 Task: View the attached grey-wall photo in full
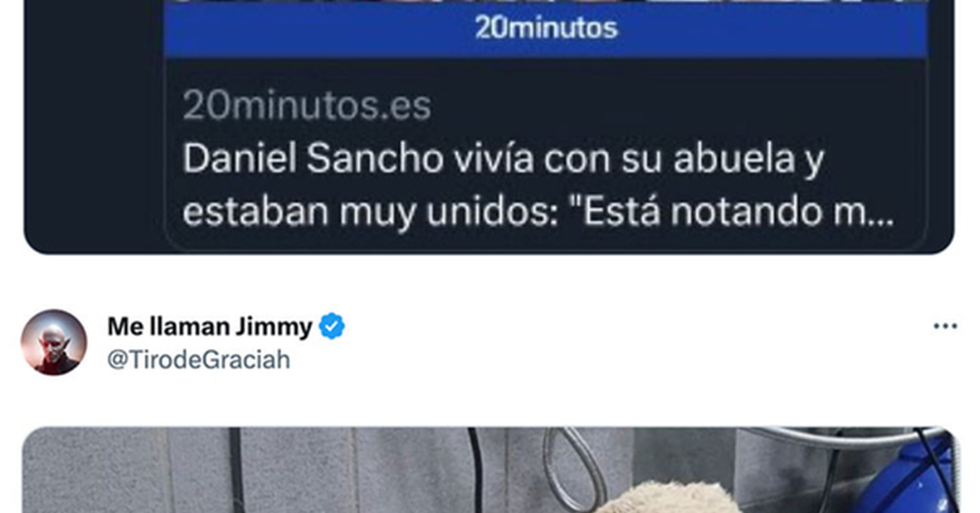coord(491,470)
